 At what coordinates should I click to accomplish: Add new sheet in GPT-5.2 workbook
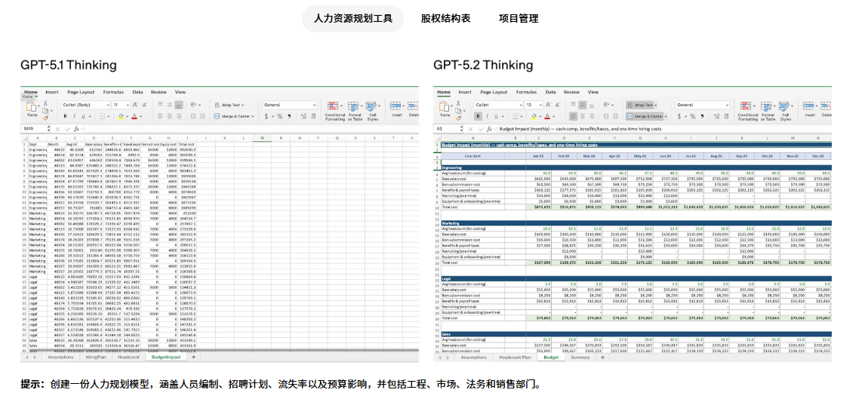click(x=603, y=357)
